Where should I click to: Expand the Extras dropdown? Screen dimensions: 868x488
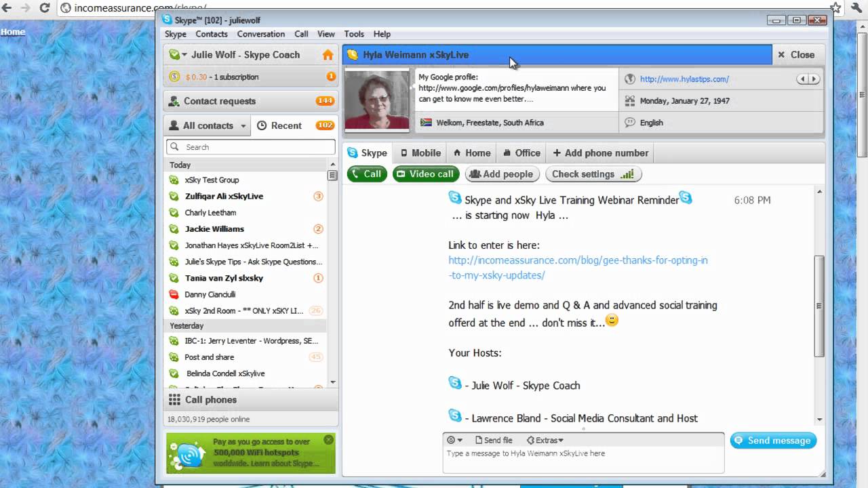click(x=545, y=441)
